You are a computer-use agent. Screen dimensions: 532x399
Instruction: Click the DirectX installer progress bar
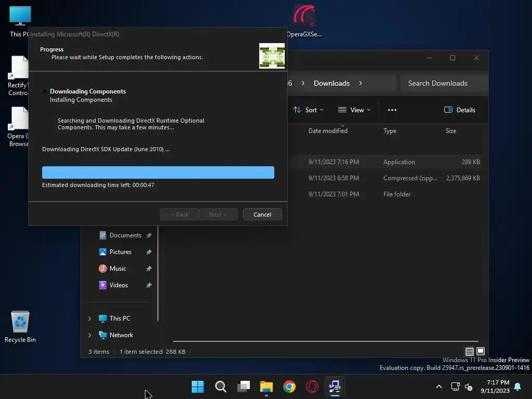click(x=158, y=172)
